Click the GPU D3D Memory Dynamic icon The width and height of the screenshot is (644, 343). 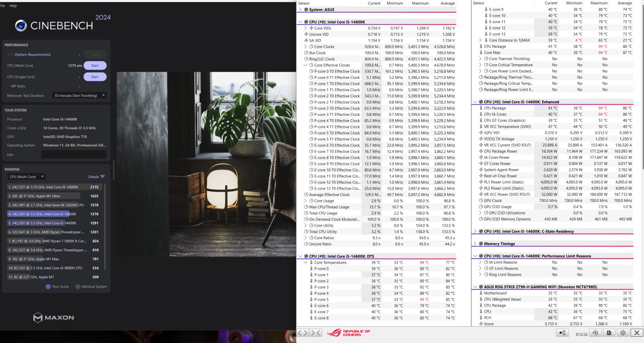(481, 219)
